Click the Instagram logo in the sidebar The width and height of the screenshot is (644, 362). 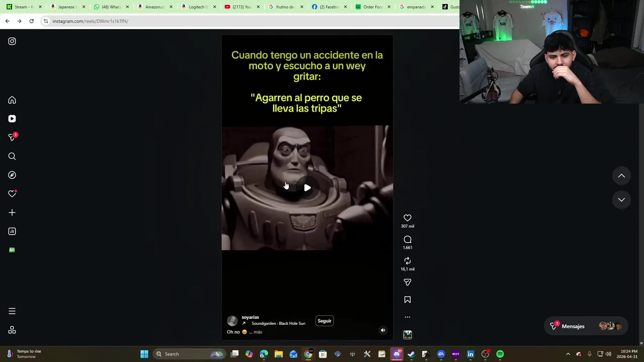[12, 41]
